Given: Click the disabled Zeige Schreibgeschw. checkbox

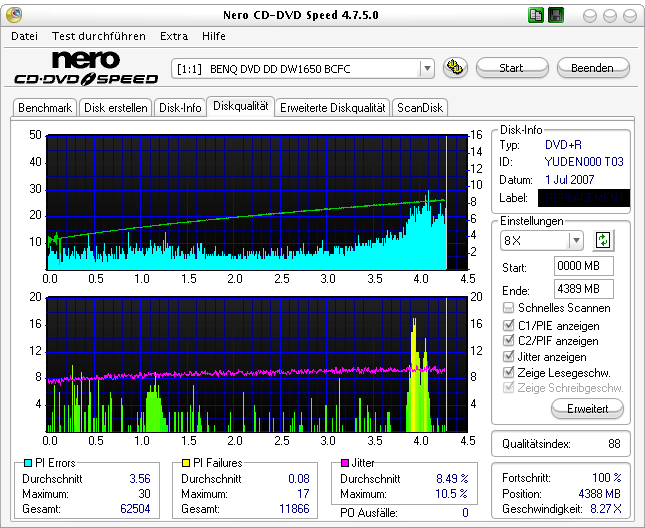Looking at the screenshot, I should tap(508, 387).
